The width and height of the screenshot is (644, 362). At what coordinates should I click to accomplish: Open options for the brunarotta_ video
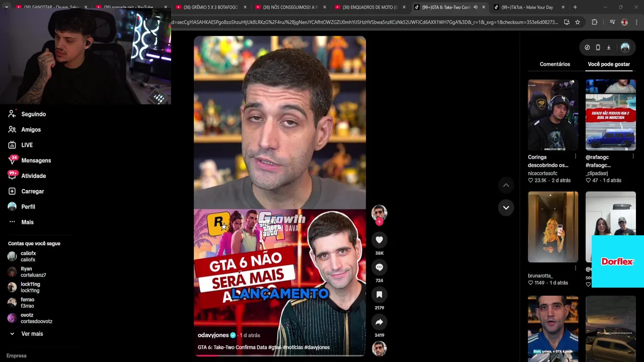576,268
